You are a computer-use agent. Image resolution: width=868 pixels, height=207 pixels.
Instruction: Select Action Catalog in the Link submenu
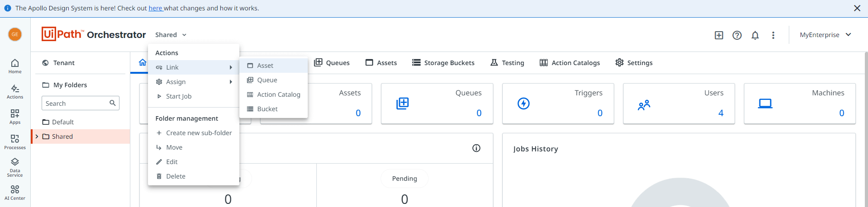pyautogui.click(x=273, y=94)
